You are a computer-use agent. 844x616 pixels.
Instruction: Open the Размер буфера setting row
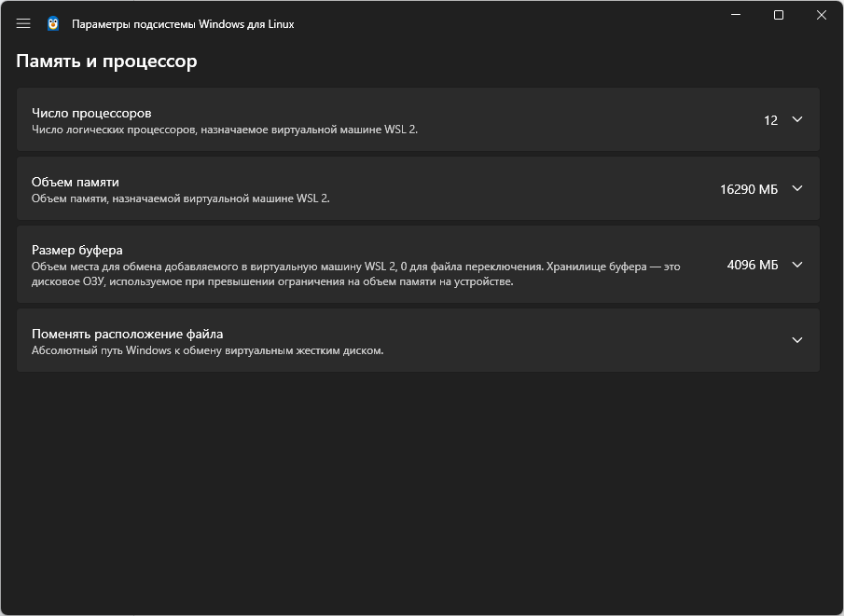[418, 264]
